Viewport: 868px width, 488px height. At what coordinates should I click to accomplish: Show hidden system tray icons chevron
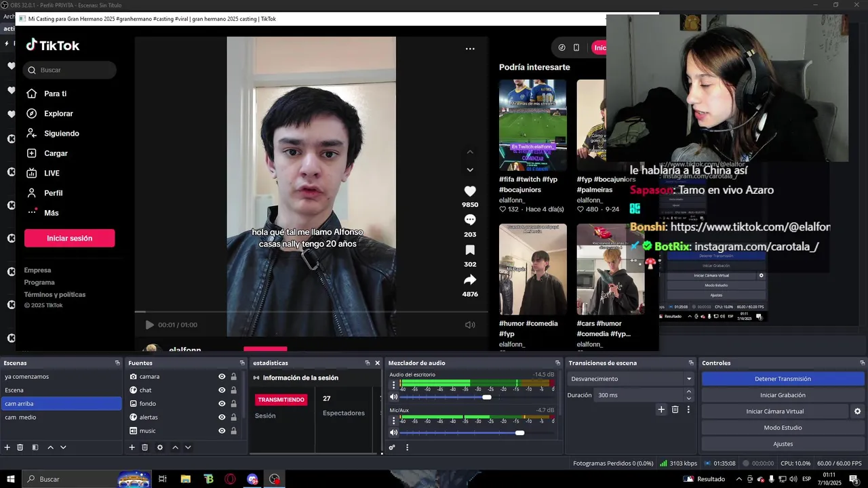[738, 479]
